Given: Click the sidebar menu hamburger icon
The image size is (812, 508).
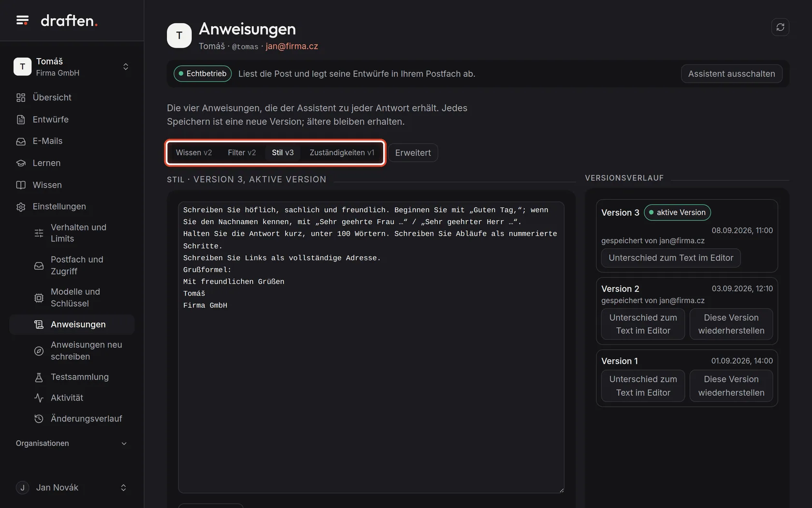Looking at the screenshot, I should [x=22, y=20].
